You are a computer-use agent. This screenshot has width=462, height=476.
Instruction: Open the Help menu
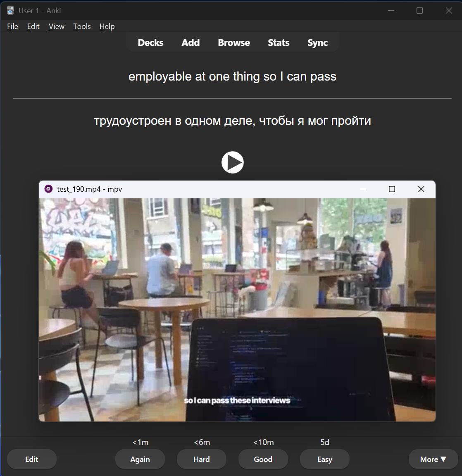(x=107, y=26)
